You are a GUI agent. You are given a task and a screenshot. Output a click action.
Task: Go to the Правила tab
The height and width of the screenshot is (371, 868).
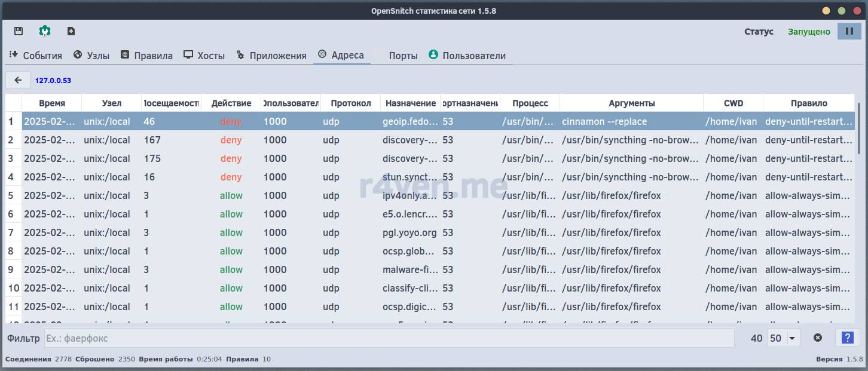[x=146, y=56]
